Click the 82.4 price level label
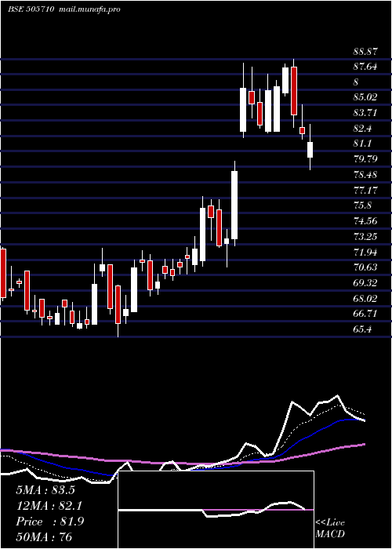Screen dimensions: 392x549 pos(362,129)
